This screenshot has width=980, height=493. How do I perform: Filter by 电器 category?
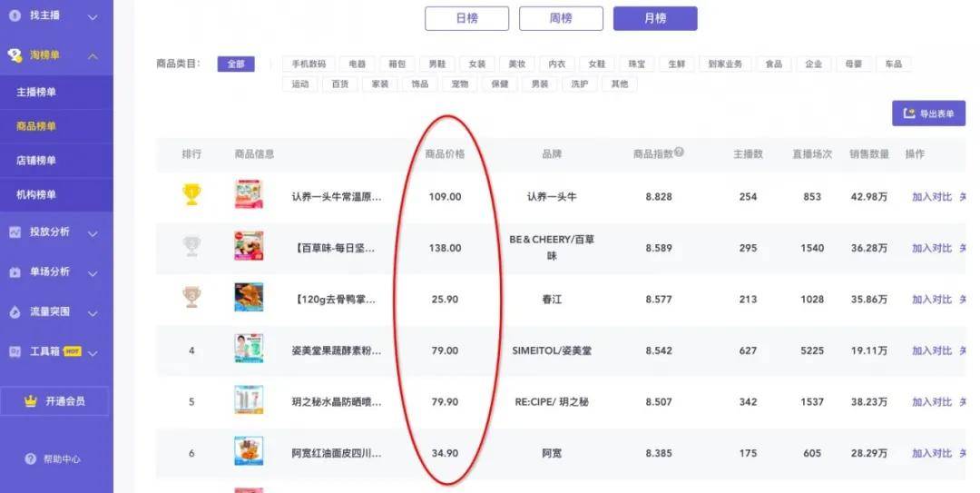[x=357, y=64]
